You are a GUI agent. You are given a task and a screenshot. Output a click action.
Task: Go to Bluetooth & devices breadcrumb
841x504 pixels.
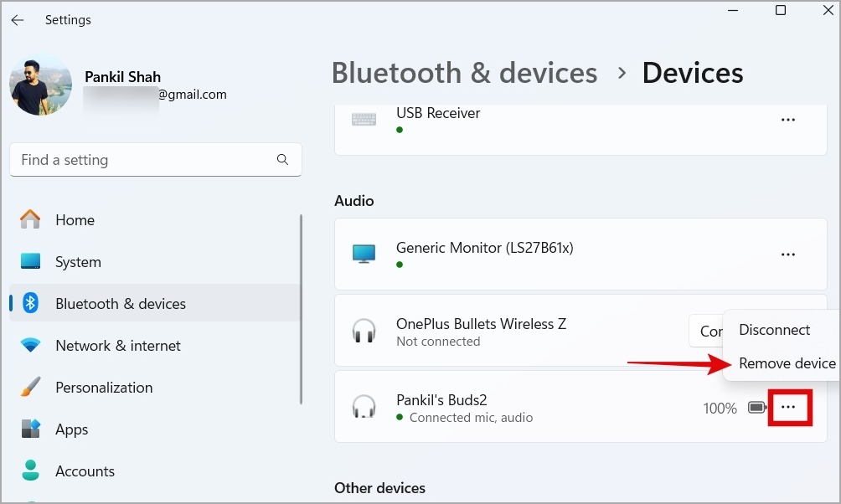pos(464,73)
